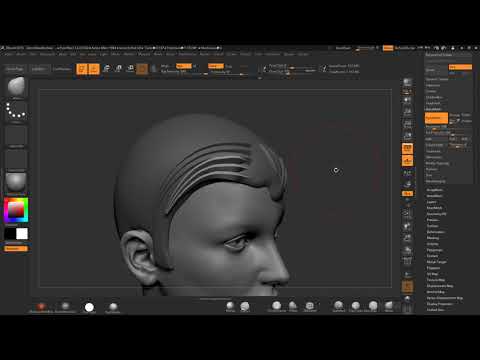Open the Render menu

point(204,54)
